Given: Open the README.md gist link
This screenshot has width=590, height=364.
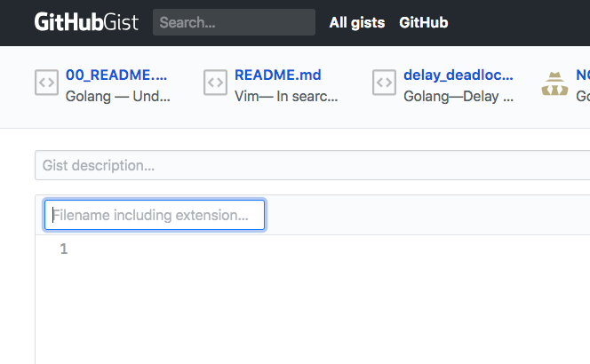Looking at the screenshot, I should click(278, 75).
